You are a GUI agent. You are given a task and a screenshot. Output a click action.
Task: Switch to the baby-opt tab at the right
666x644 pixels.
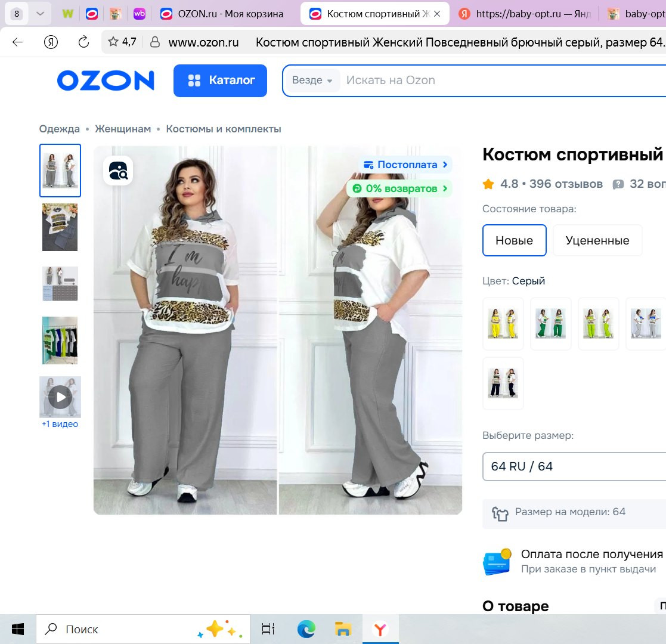pyautogui.click(x=636, y=14)
